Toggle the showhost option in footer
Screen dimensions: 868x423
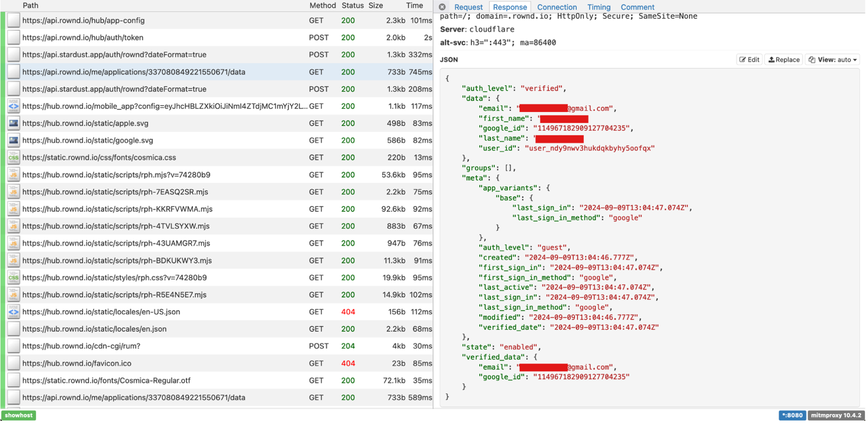coord(19,415)
